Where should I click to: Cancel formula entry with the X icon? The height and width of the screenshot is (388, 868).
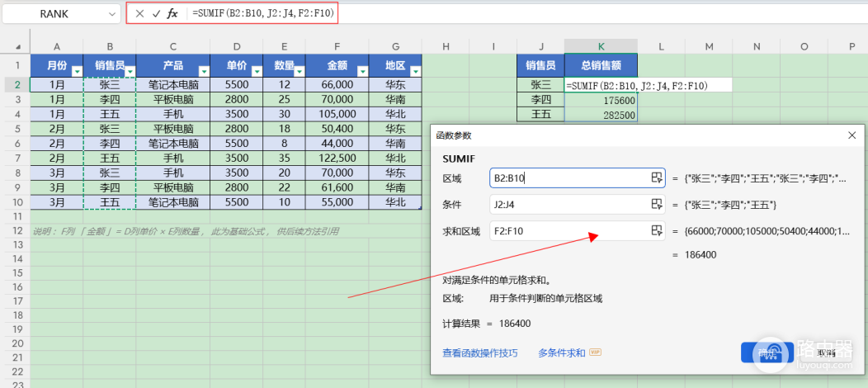139,14
